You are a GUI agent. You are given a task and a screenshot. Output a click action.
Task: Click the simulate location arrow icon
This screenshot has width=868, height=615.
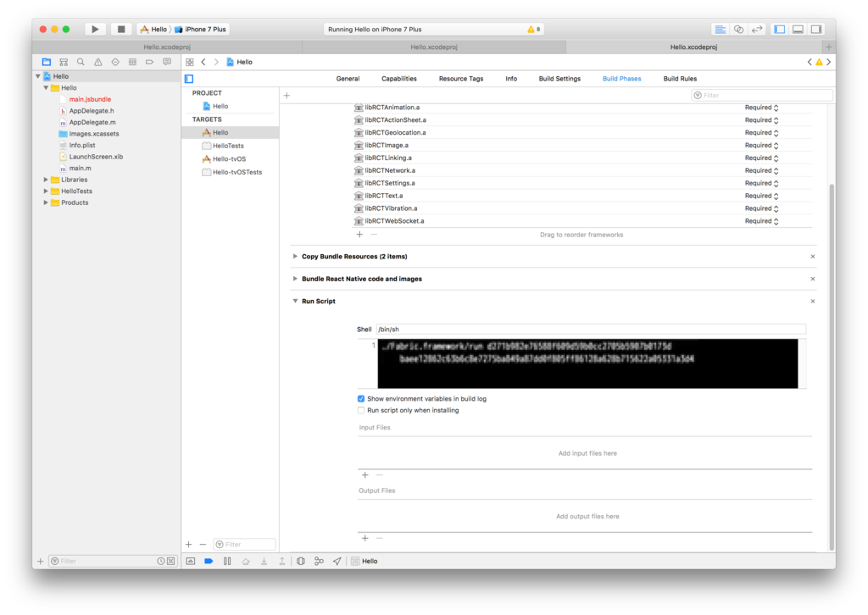[337, 561]
